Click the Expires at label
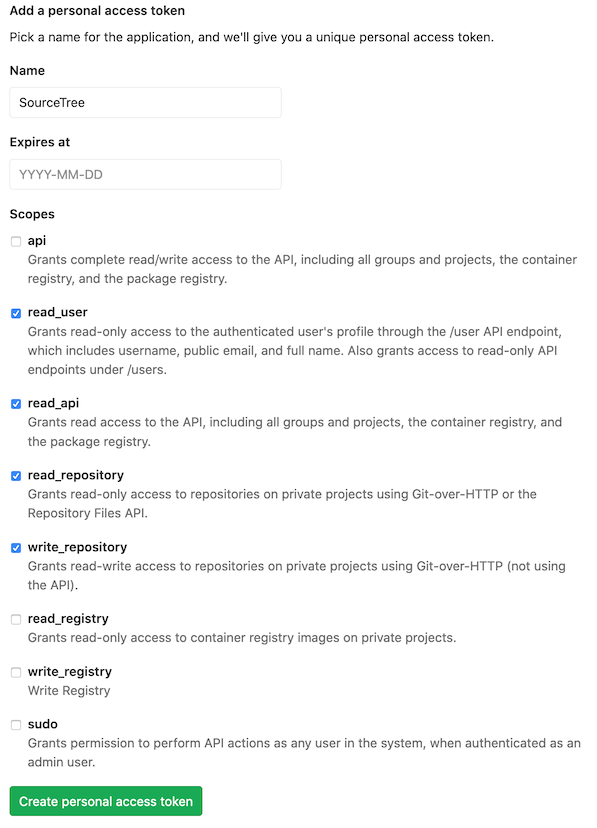The image size is (597, 828). [x=38, y=142]
